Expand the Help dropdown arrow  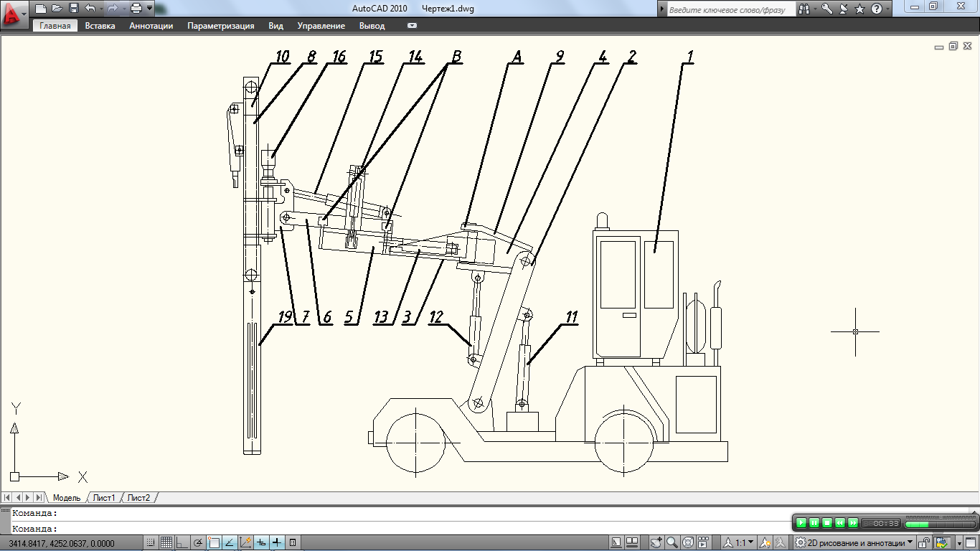(887, 9)
